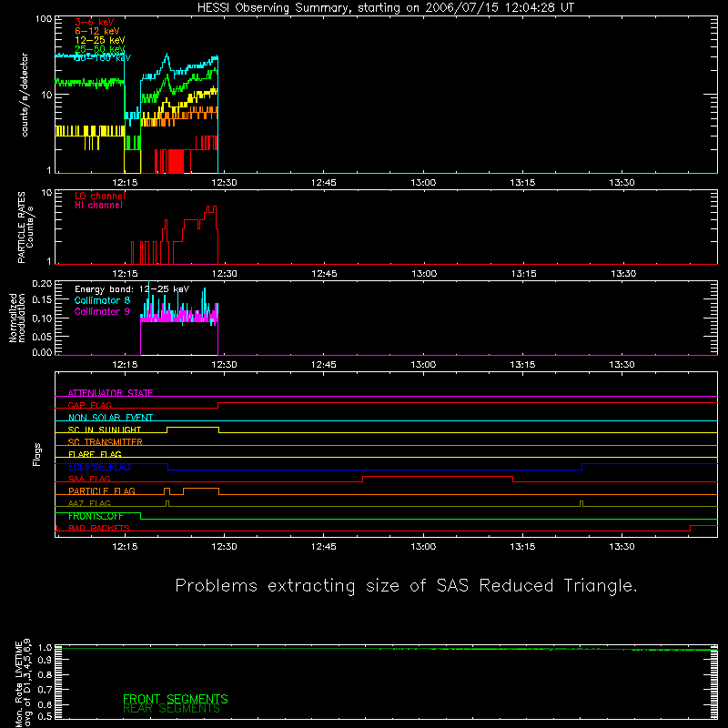The width and height of the screenshot is (728, 728).
Task: Click 12:45 label under the counts panel
Action: tap(324, 183)
